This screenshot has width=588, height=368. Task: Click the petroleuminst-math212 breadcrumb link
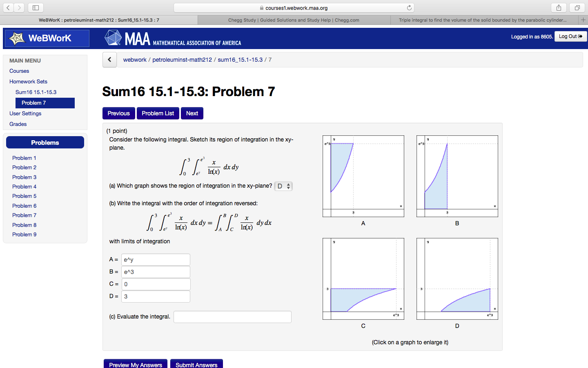tap(182, 60)
